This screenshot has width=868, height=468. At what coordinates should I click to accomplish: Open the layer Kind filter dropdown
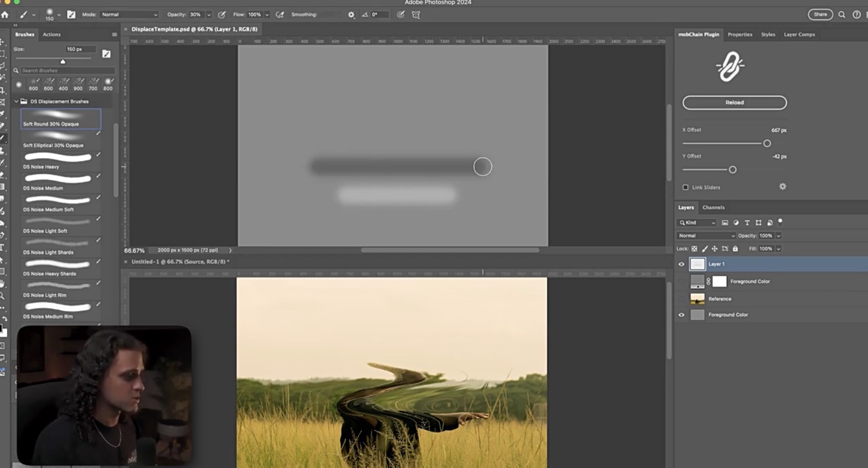click(x=697, y=223)
